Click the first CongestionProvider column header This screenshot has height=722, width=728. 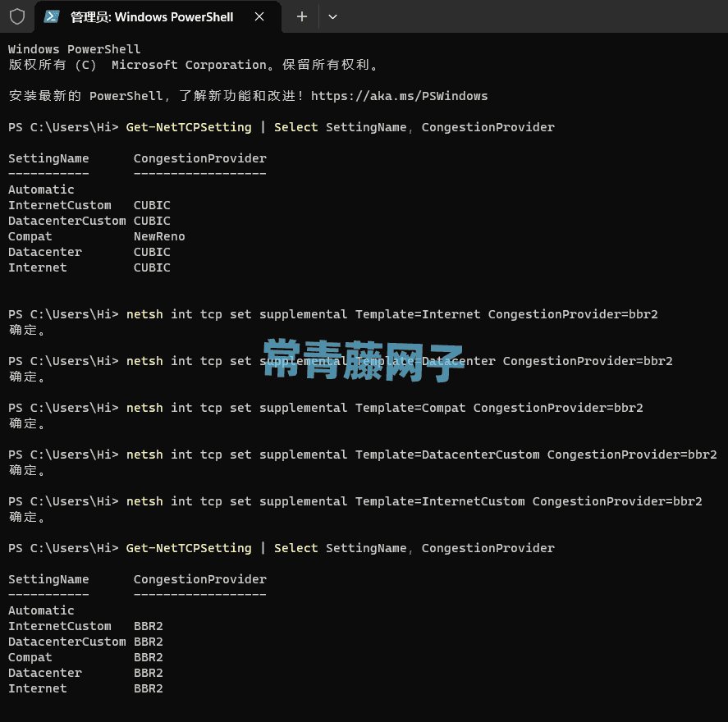pyautogui.click(x=200, y=158)
